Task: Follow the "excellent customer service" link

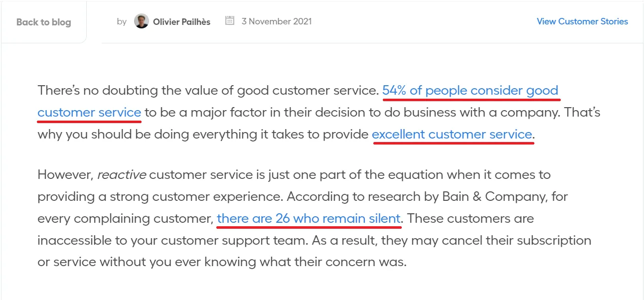Action: (452, 135)
